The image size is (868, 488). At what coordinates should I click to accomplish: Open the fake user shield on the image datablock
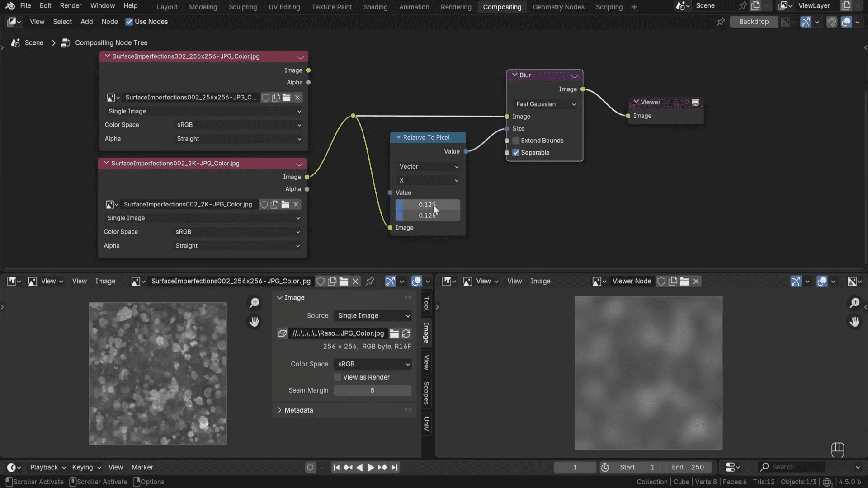(321, 281)
